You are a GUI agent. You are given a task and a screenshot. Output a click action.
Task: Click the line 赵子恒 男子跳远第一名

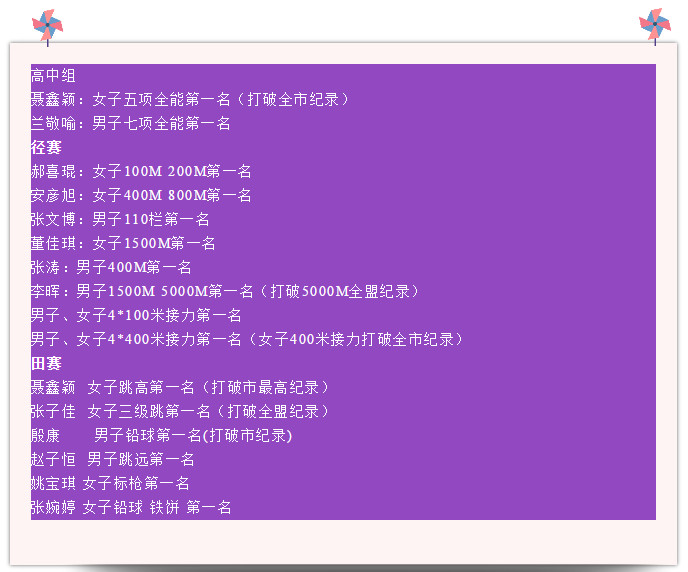pyautogui.click(x=113, y=459)
